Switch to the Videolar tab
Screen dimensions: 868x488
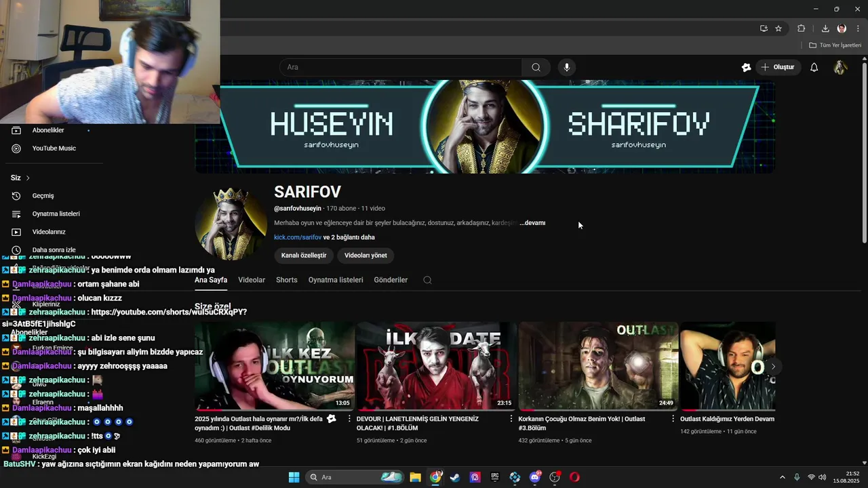pyautogui.click(x=252, y=280)
